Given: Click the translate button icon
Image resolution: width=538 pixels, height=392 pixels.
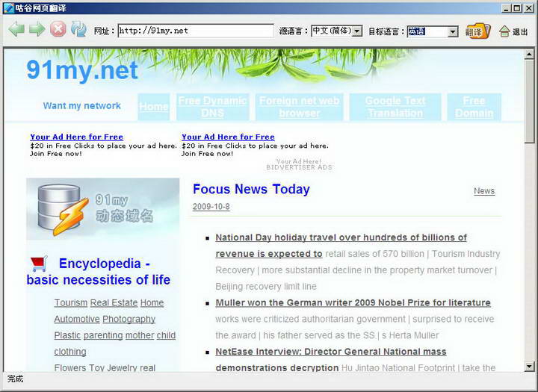Looking at the screenshot, I should tap(477, 31).
